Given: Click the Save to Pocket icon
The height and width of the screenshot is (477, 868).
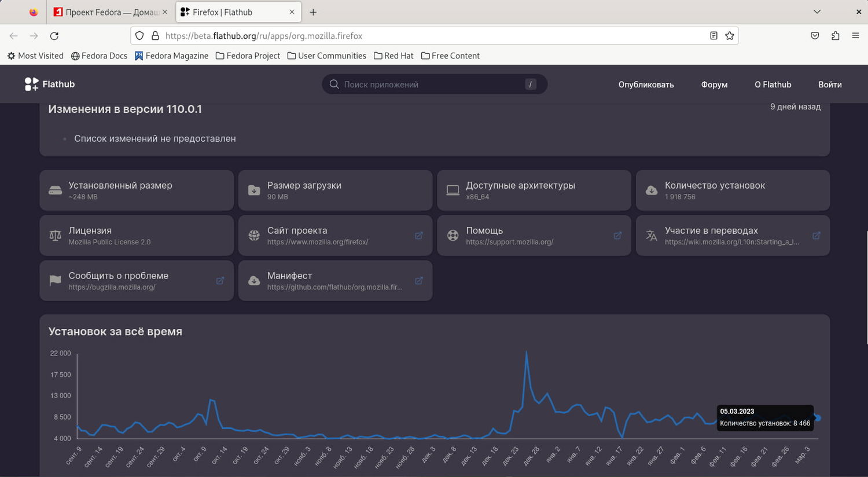Looking at the screenshot, I should point(815,36).
